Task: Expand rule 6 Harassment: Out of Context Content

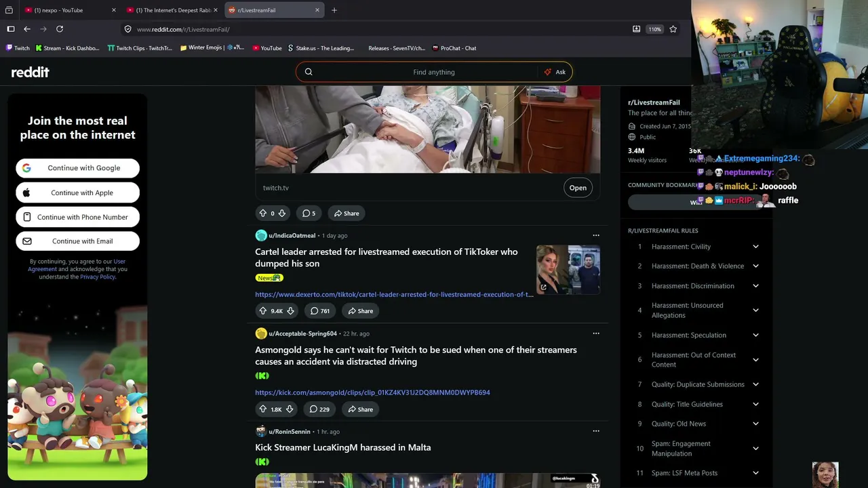Action: click(755, 360)
